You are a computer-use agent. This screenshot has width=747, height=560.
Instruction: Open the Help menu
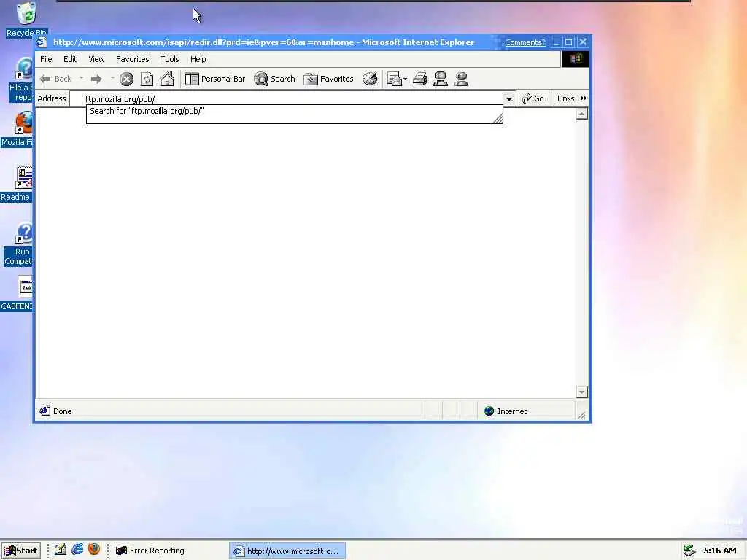point(198,59)
